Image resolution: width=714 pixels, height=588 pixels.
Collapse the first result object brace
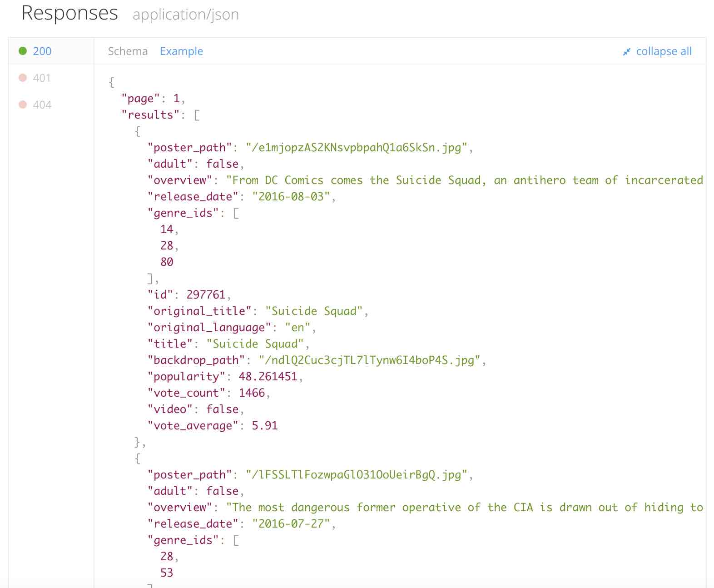138,131
